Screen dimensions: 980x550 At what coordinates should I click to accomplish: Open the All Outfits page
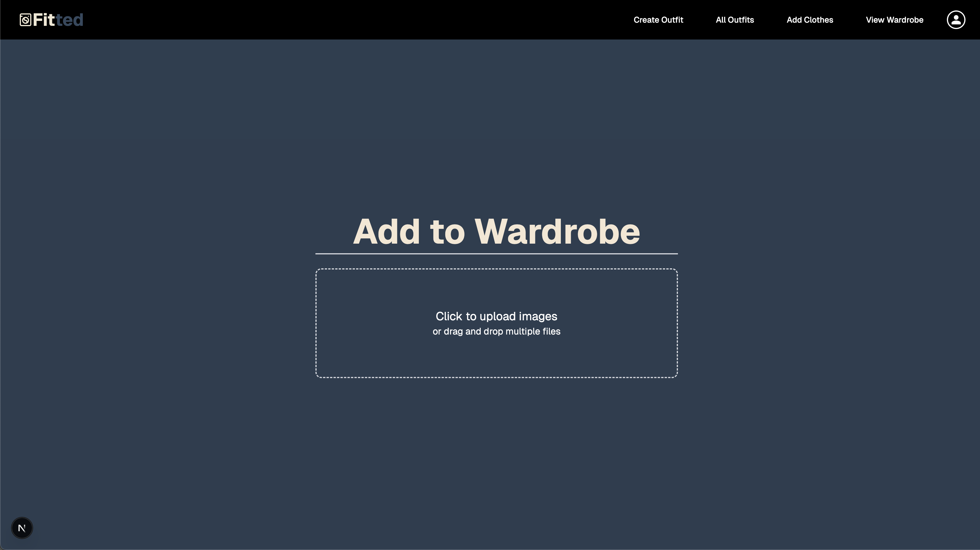click(x=735, y=20)
